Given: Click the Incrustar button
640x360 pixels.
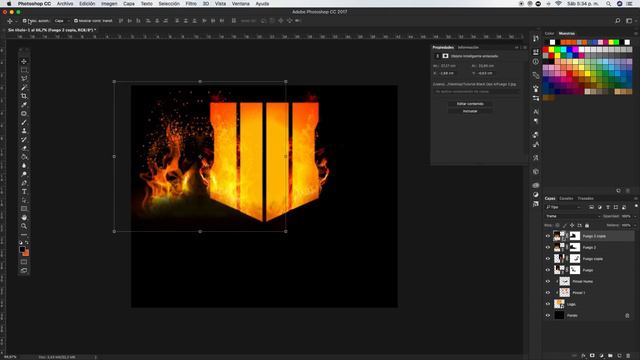Looking at the screenshot, I should pyautogui.click(x=470, y=111).
